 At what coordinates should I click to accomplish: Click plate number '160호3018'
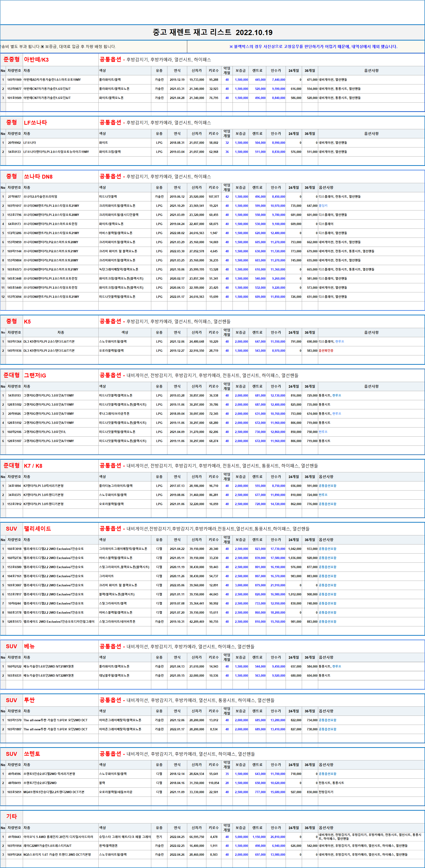(x=14, y=549)
